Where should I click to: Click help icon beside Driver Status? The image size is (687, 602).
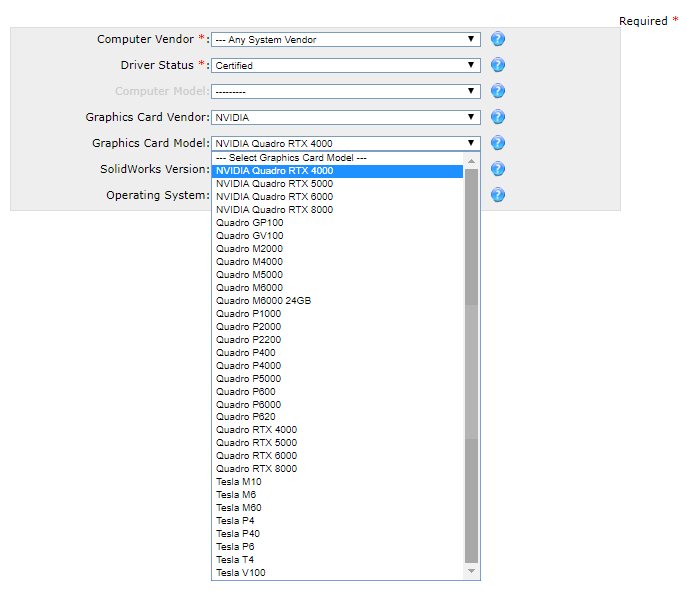click(497, 65)
